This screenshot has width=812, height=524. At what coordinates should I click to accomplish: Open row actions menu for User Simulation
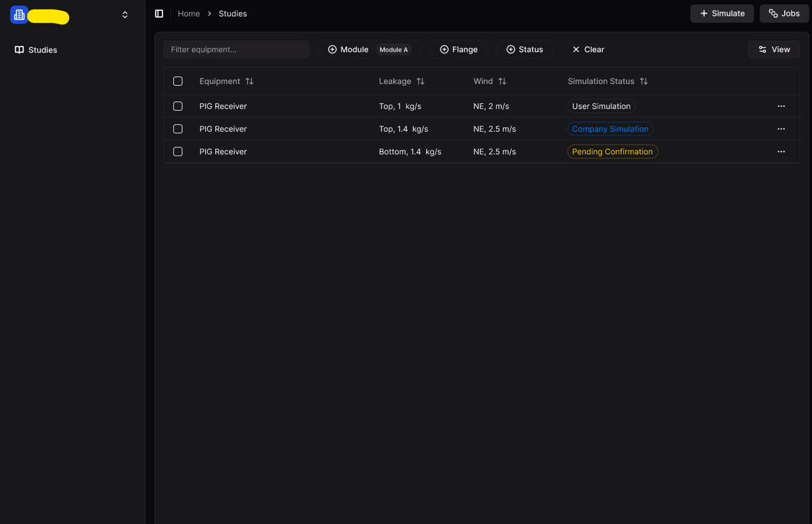click(782, 106)
